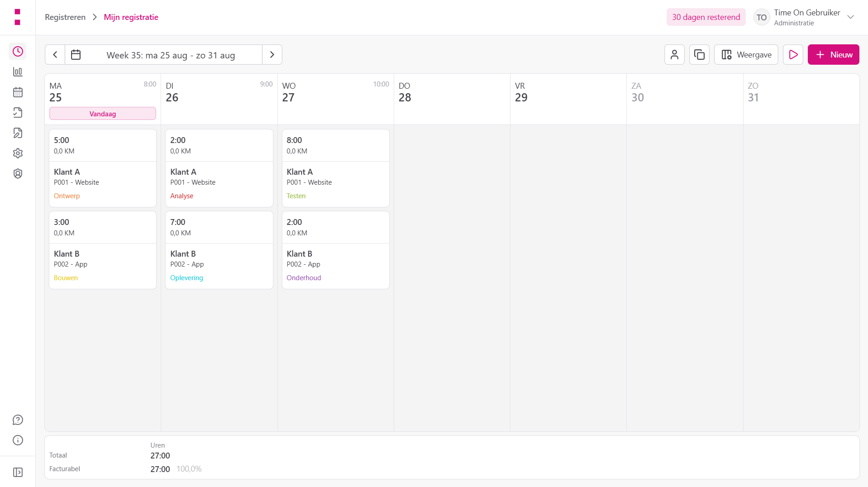868x487 pixels.
Task: Open the settings gear icon in sidebar
Action: [x=18, y=153]
